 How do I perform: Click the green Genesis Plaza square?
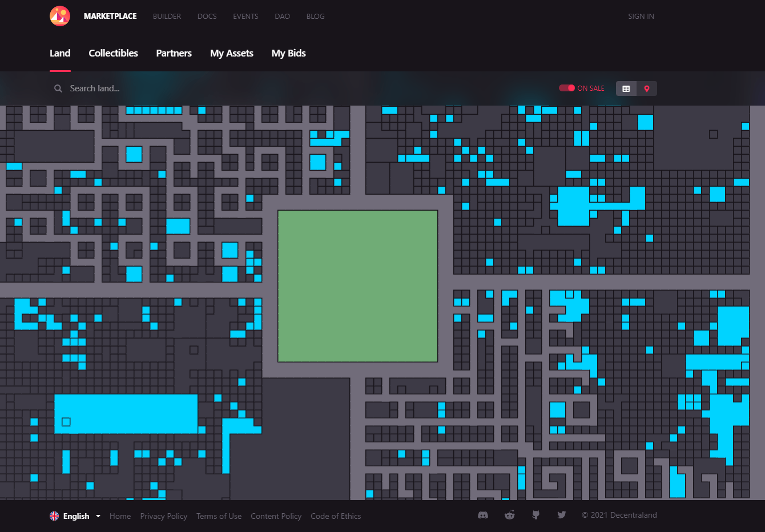click(x=358, y=286)
